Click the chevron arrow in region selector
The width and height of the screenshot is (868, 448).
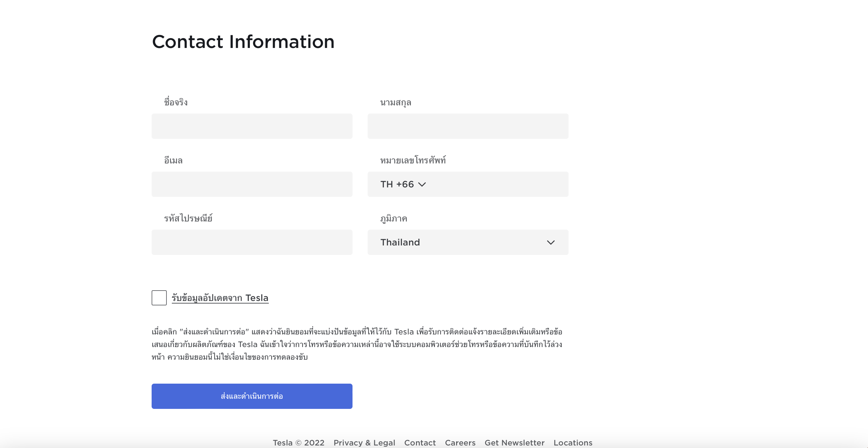click(551, 242)
